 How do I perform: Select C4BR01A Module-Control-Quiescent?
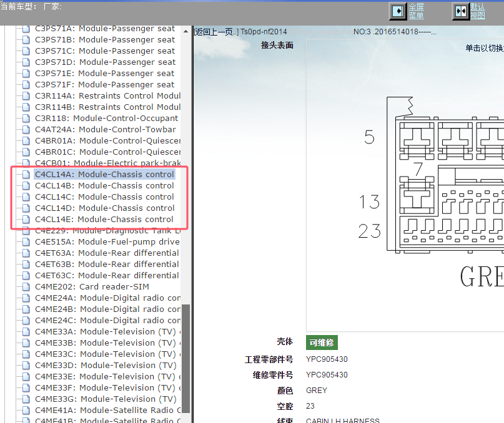[x=107, y=141]
